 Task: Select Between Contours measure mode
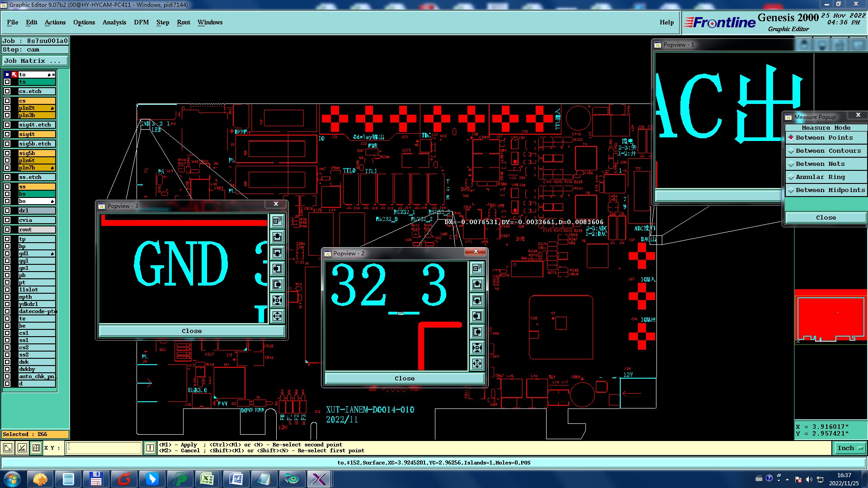click(x=827, y=151)
